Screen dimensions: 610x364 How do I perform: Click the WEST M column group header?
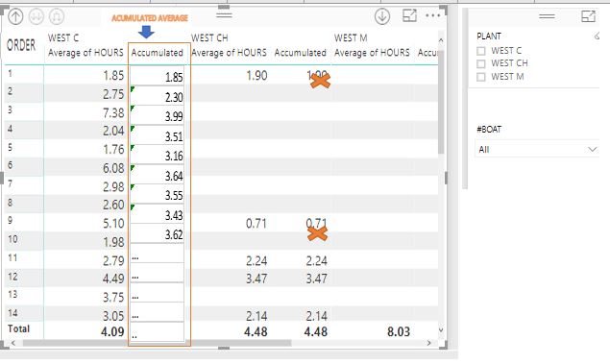(x=351, y=38)
